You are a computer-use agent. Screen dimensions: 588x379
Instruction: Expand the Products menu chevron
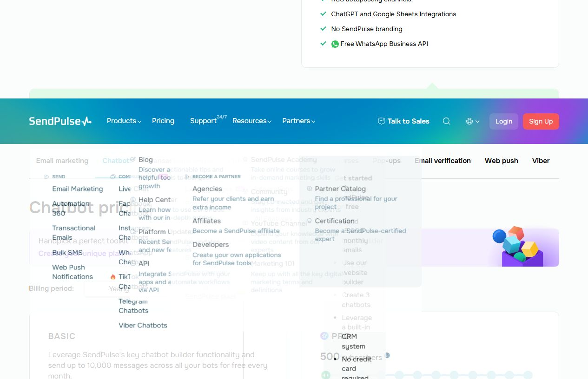[x=139, y=121]
